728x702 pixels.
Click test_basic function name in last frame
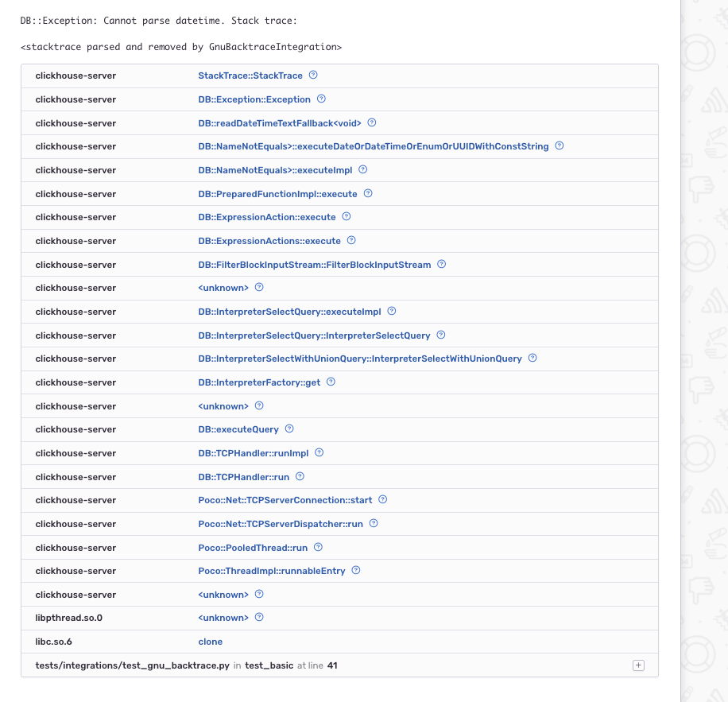click(x=269, y=665)
